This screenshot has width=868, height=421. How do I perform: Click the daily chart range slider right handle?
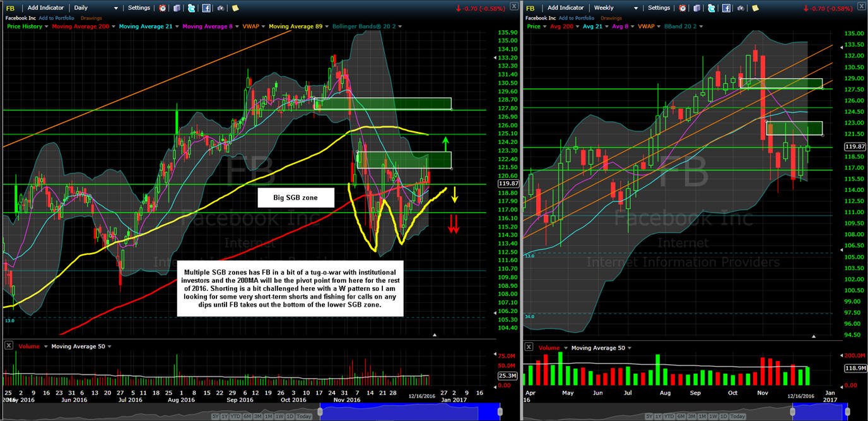[x=500, y=412]
